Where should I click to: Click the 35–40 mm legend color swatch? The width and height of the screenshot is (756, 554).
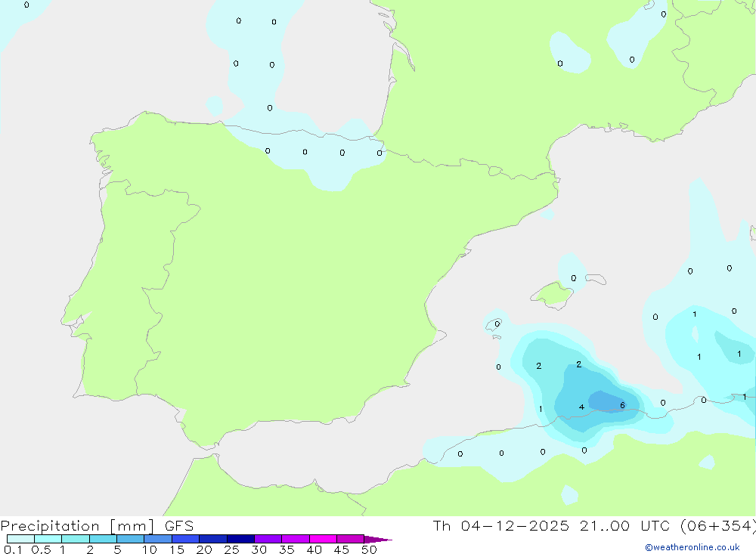(295, 539)
